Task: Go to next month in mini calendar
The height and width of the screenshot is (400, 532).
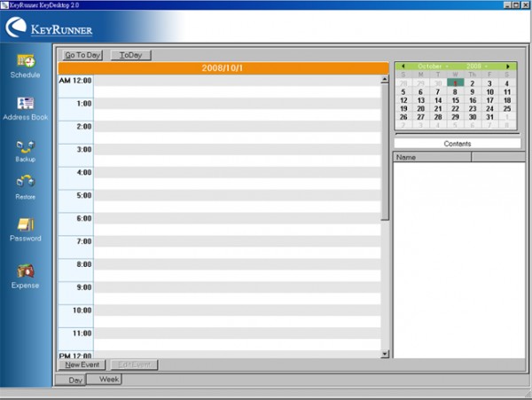Action: [508, 67]
